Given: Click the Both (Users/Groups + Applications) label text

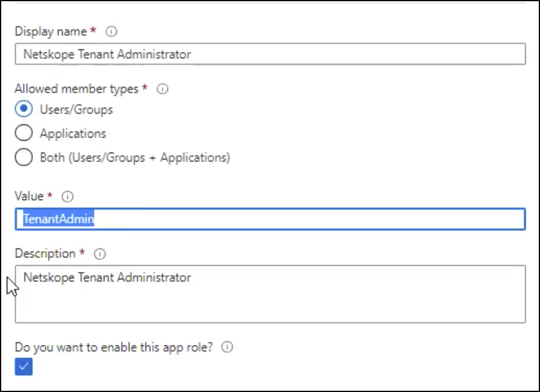Looking at the screenshot, I should click(135, 158).
